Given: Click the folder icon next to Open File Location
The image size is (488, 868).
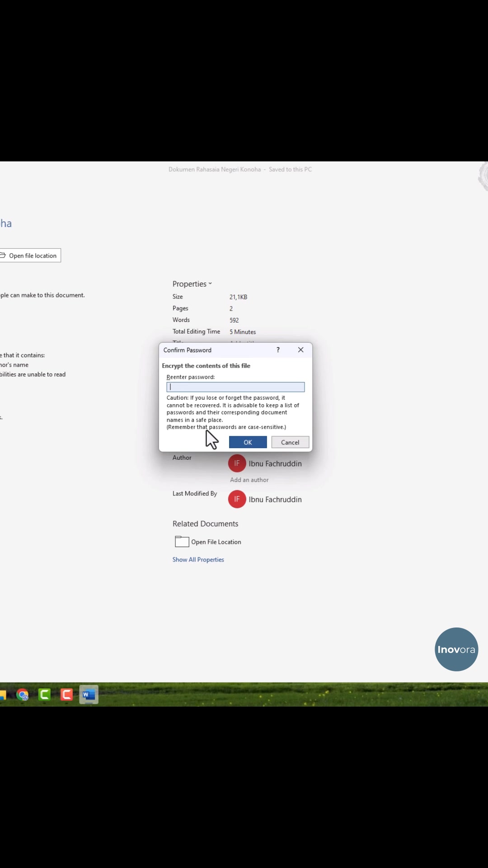Looking at the screenshot, I should (x=182, y=542).
